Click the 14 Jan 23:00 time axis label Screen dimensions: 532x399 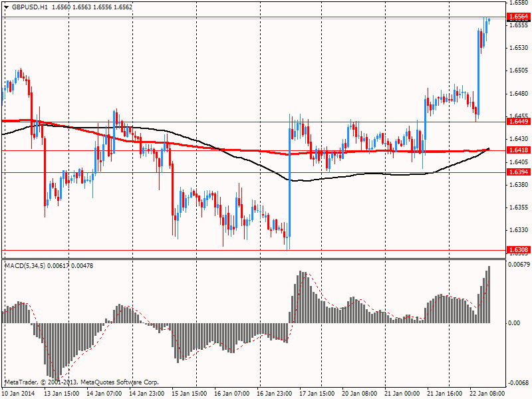146,394
